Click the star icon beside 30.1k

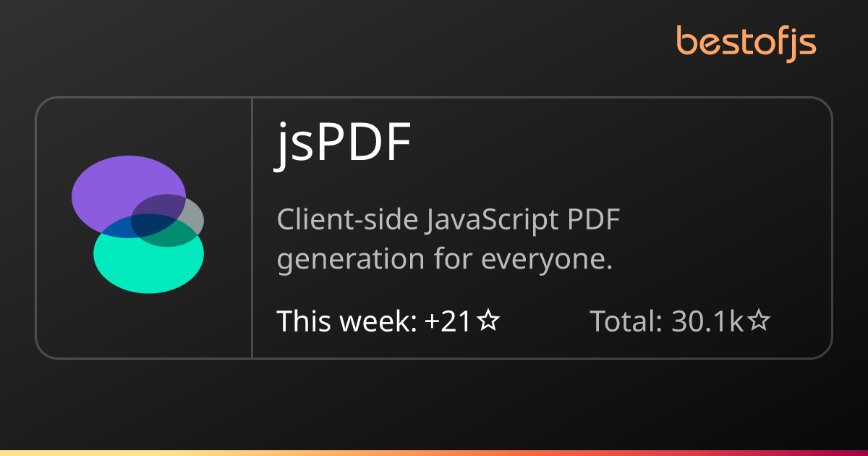[x=758, y=321]
